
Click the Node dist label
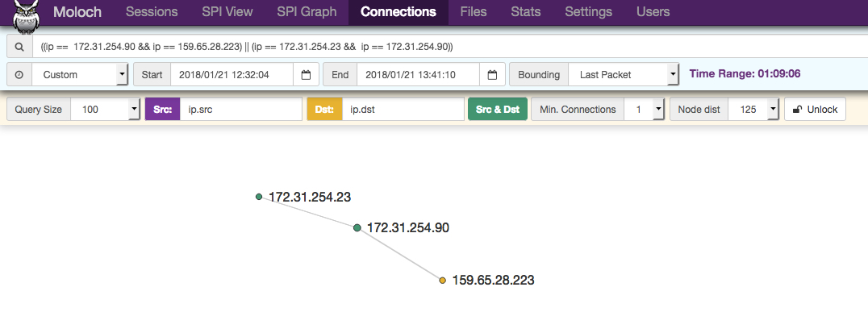point(699,110)
